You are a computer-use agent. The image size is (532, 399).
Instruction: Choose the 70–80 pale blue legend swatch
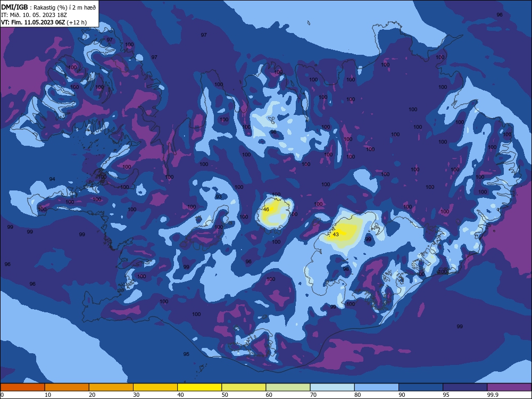coord(332,387)
